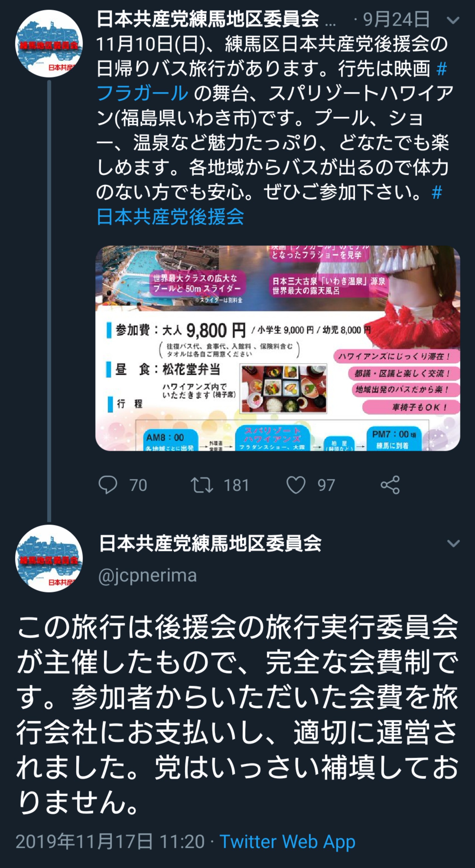The height and width of the screenshot is (868, 475).
Task: Tap the 97 likes count
Action: coord(326,485)
